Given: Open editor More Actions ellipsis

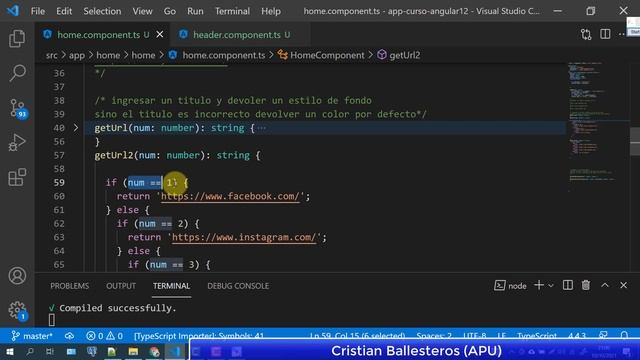Looking at the screenshot, I should pyautogui.click(x=622, y=35).
